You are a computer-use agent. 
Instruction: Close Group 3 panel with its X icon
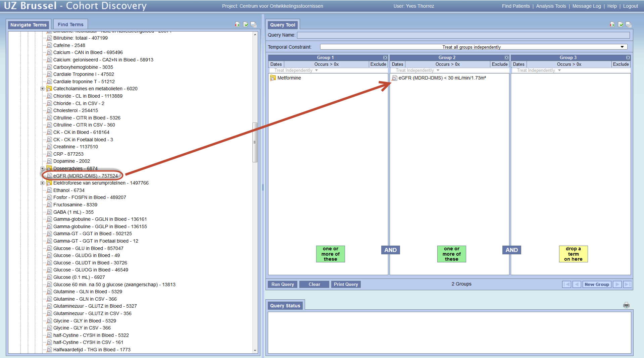click(x=628, y=58)
